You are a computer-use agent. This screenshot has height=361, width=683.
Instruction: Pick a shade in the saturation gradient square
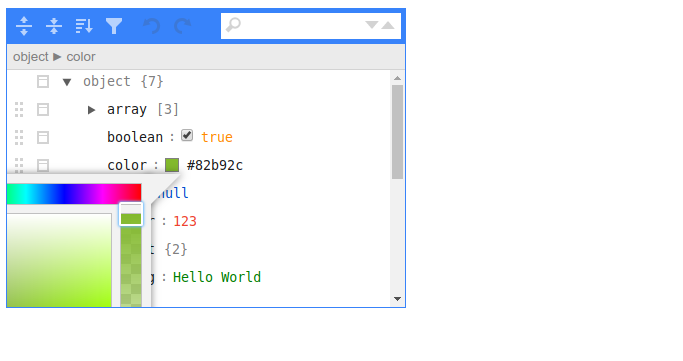pos(59,260)
